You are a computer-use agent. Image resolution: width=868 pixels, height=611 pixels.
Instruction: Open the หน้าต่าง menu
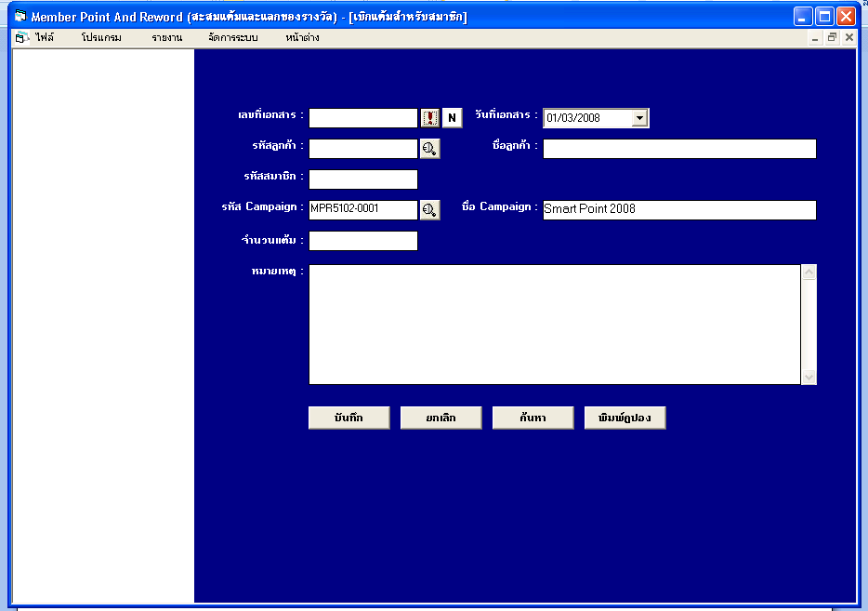tap(302, 38)
